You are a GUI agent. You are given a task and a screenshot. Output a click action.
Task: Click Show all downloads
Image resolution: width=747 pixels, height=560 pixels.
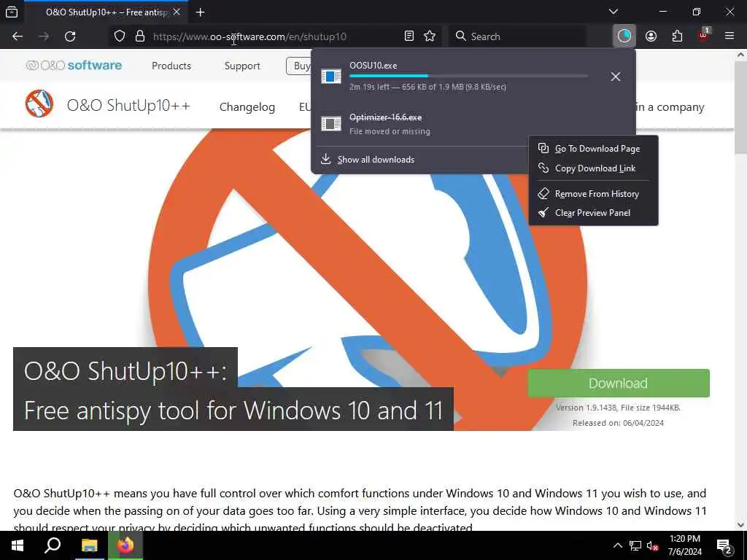[376, 160]
